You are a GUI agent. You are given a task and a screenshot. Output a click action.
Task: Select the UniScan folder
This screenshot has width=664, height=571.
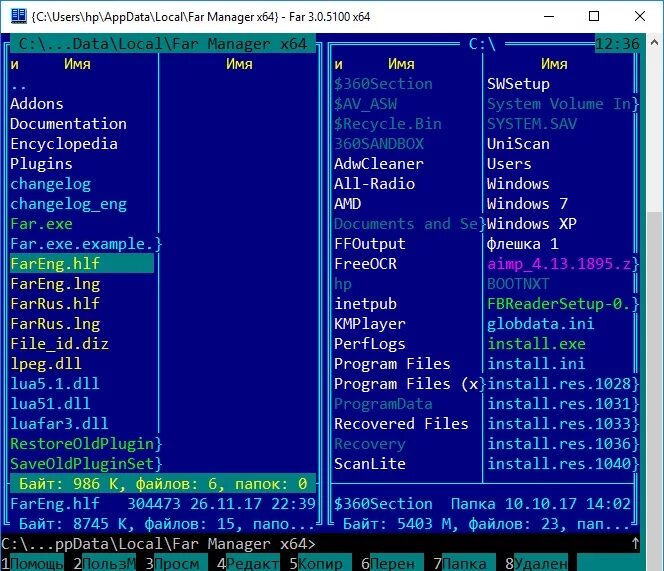[x=518, y=144]
